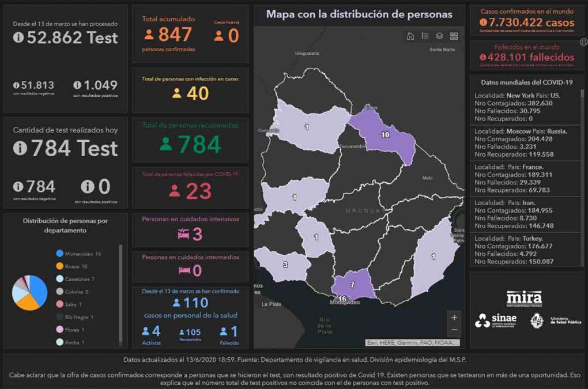The image size is (588, 389).
Task: Open the map legend list icon
Action: [425, 36]
